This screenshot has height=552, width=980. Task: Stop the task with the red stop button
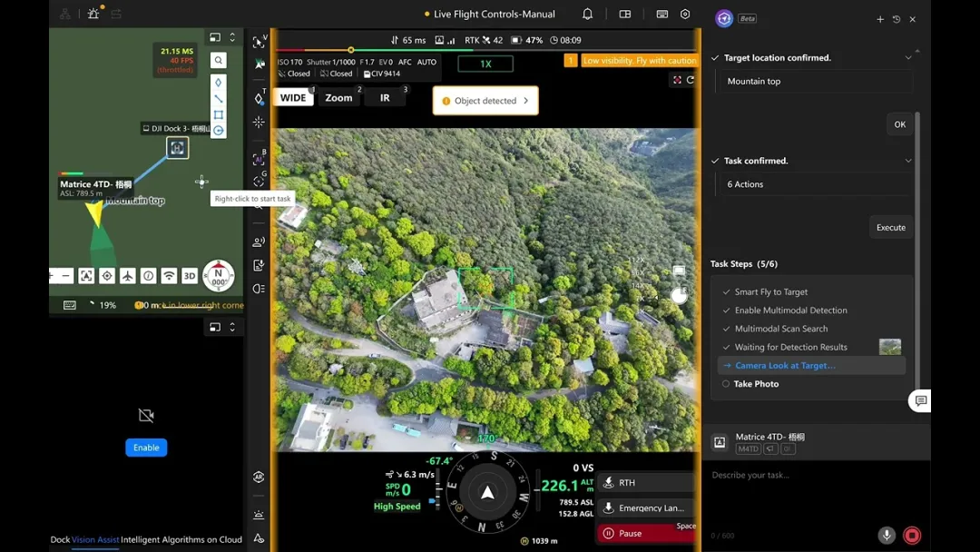[x=912, y=535]
